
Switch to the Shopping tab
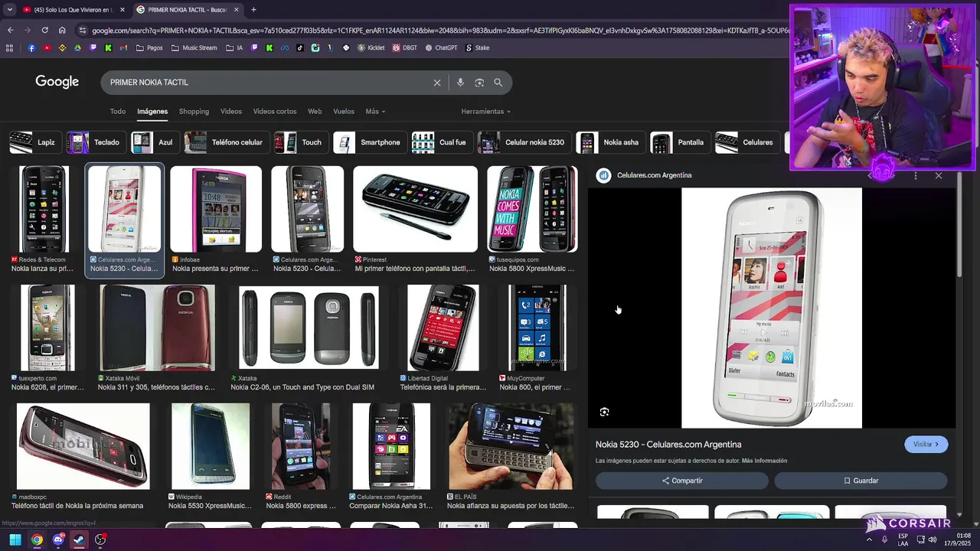[x=194, y=112]
